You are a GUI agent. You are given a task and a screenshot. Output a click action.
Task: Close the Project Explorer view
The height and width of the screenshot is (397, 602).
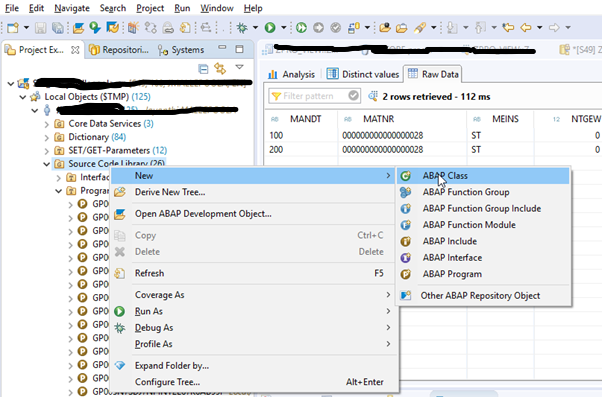76,50
